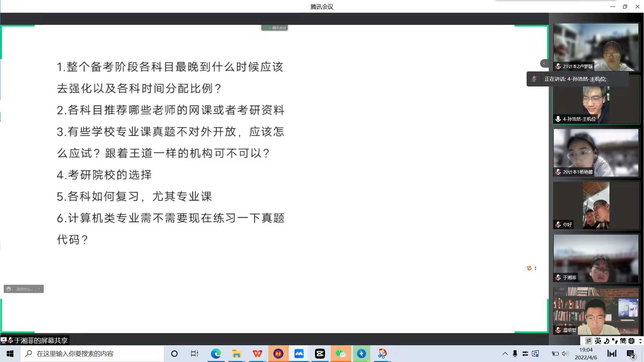
Task: Toggle IME full/half-width moon icon
Action: [606, 341]
